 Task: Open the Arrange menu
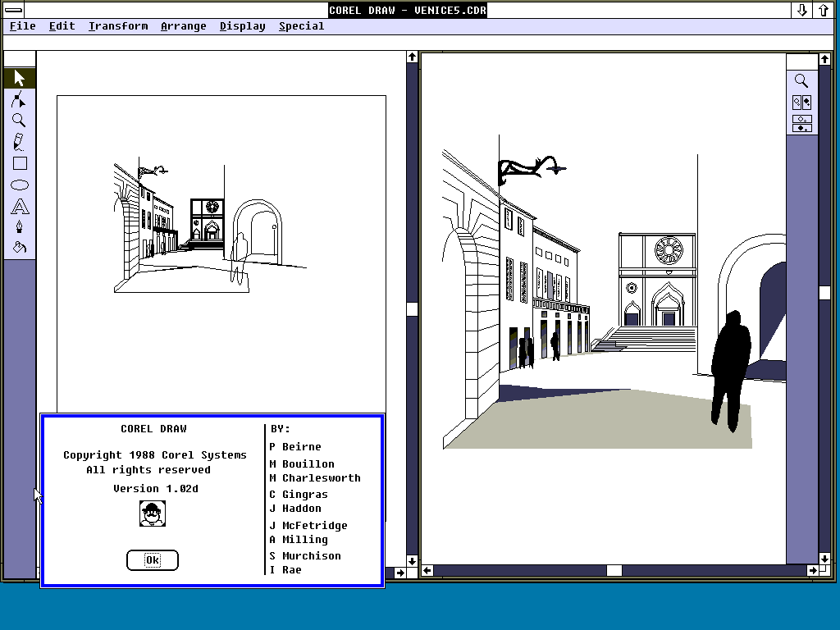183,26
